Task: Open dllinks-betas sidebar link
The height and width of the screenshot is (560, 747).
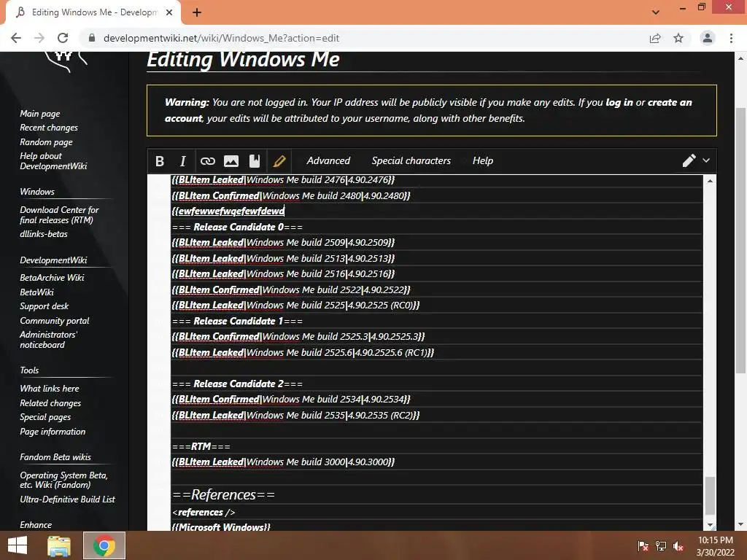Action: pyautogui.click(x=43, y=234)
